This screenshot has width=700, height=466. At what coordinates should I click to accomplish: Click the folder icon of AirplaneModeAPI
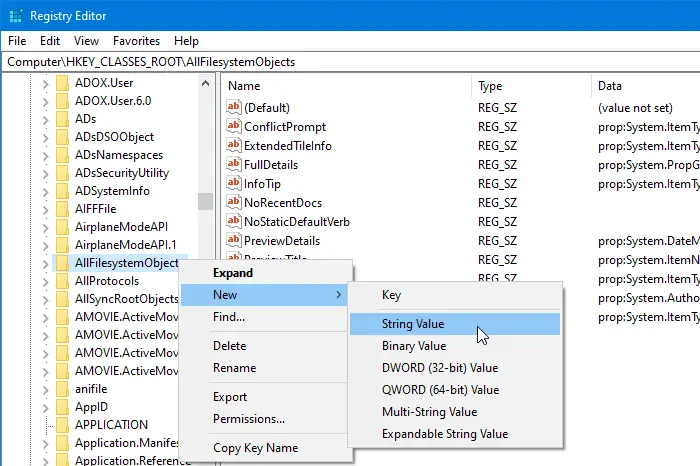click(62, 227)
